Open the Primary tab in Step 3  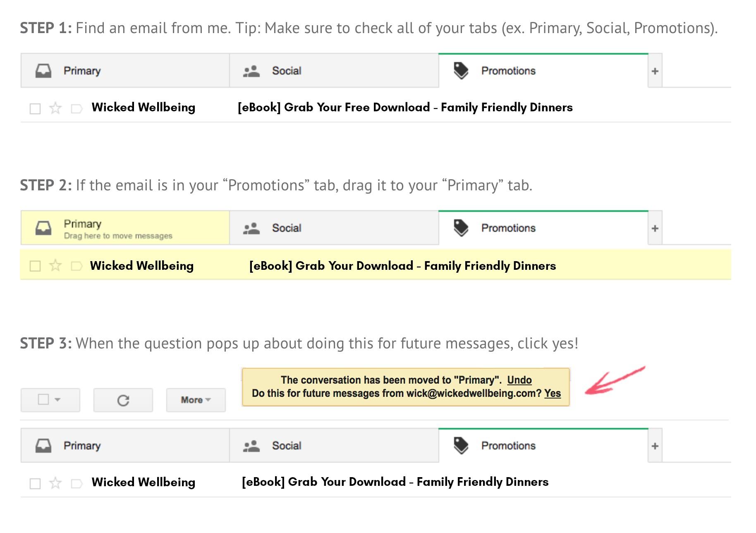(125, 446)
